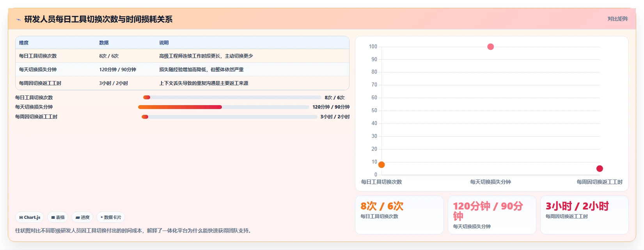The height and width of the screenshot is (250, 644).
Task: Open the orange 8次 / 6次 stat card
Action: click(x=399, y=215)
